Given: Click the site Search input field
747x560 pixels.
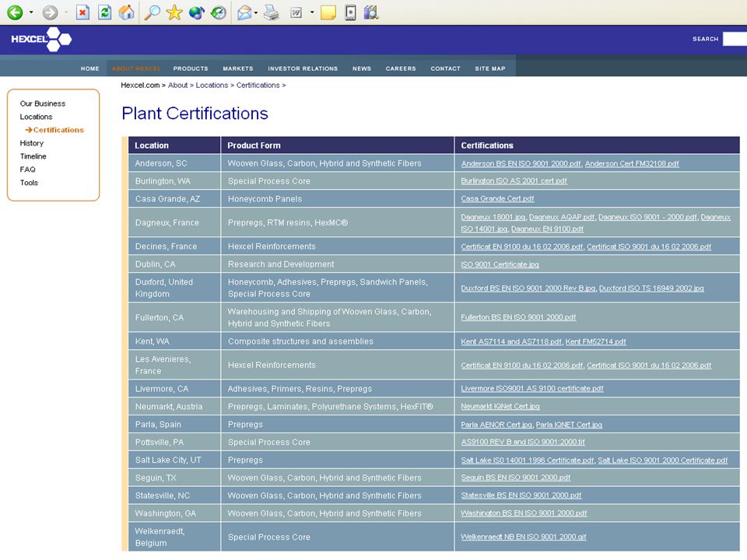Looking at the screenshot, I should [x=735, y=39].
